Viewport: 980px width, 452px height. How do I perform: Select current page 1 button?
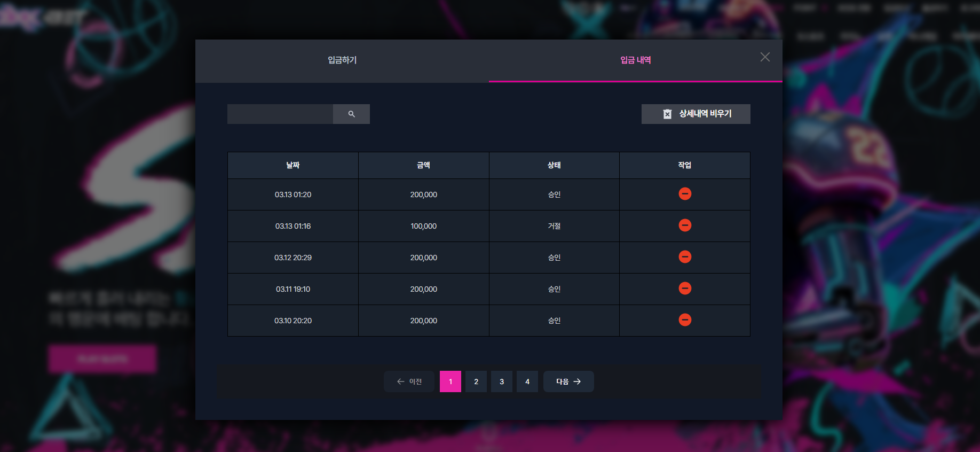451,381
